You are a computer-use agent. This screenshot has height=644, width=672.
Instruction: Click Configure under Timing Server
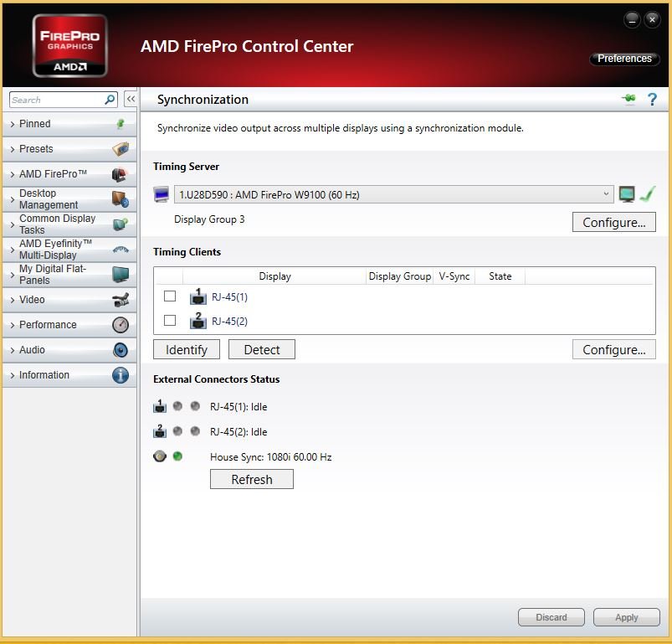tap(613, 222)
